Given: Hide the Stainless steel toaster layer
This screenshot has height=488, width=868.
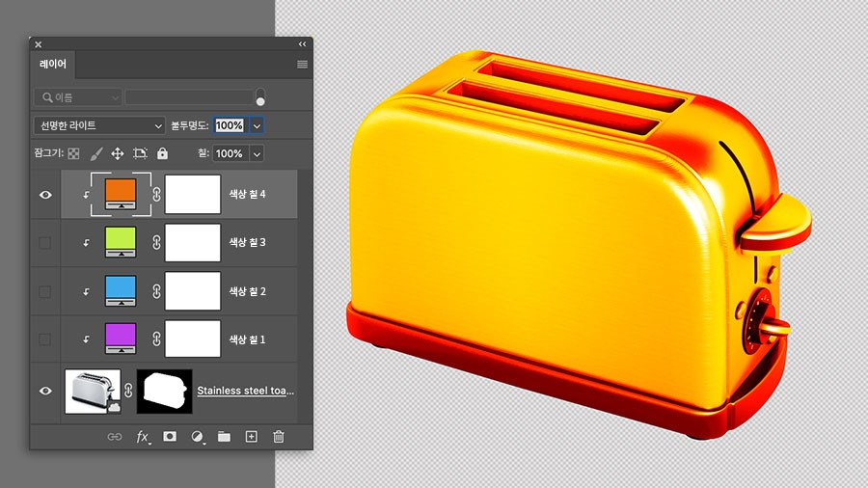Looking at the screenshot, I should pos(45,392).
